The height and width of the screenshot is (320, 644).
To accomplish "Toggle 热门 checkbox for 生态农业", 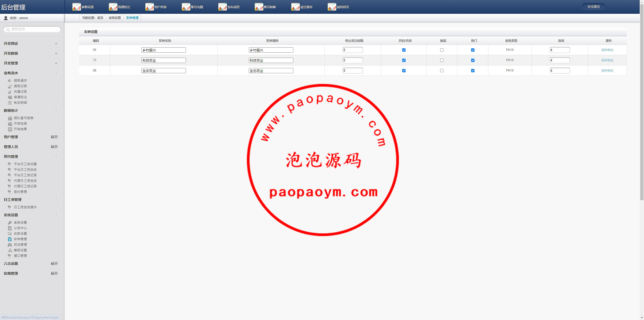I will tap(473, 70).
